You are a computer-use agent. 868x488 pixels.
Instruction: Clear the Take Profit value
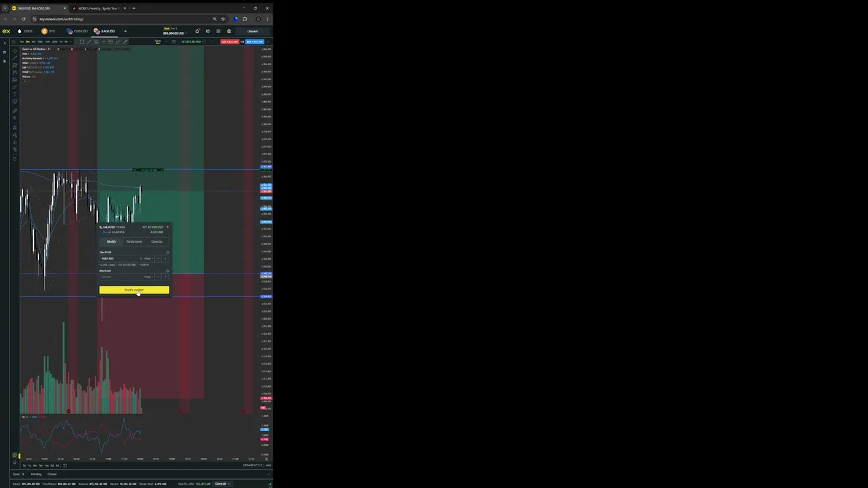pyautogui.click(x=141, y=258)
